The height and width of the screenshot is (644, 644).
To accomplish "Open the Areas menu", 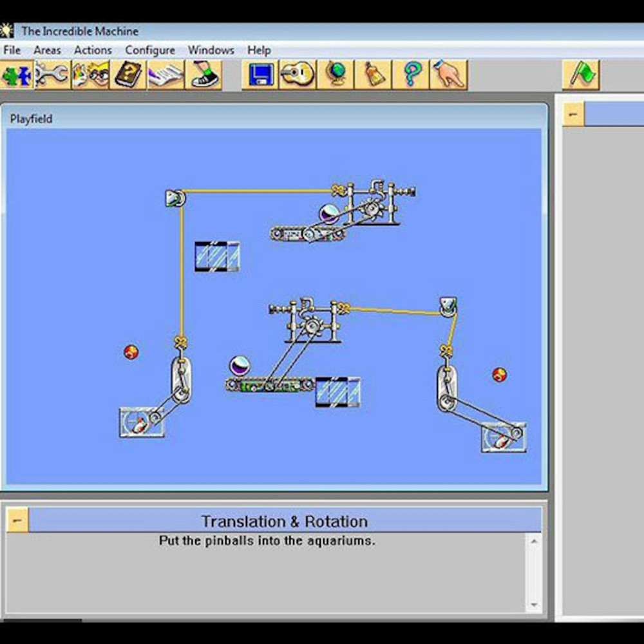I will point(47,50).
